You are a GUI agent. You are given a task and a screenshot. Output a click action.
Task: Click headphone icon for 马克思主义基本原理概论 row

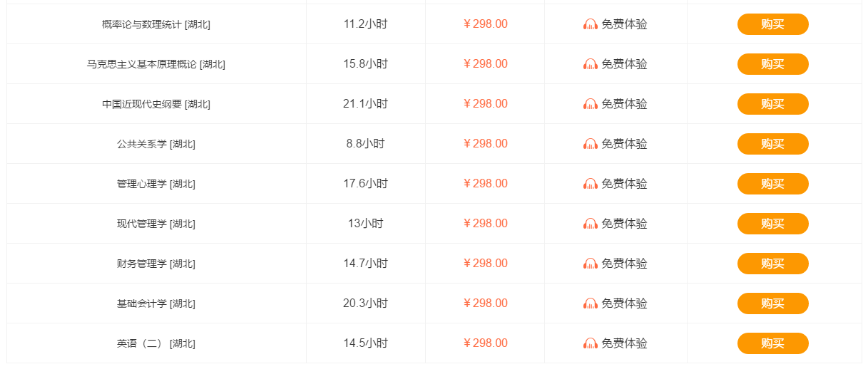coord(591,64)
